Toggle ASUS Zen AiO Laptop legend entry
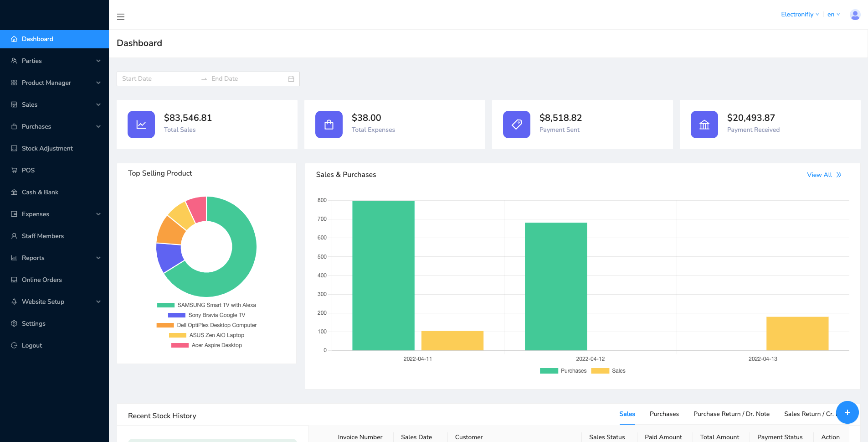The height and width of the screenshot is (442, 868). tap(206, 335)
